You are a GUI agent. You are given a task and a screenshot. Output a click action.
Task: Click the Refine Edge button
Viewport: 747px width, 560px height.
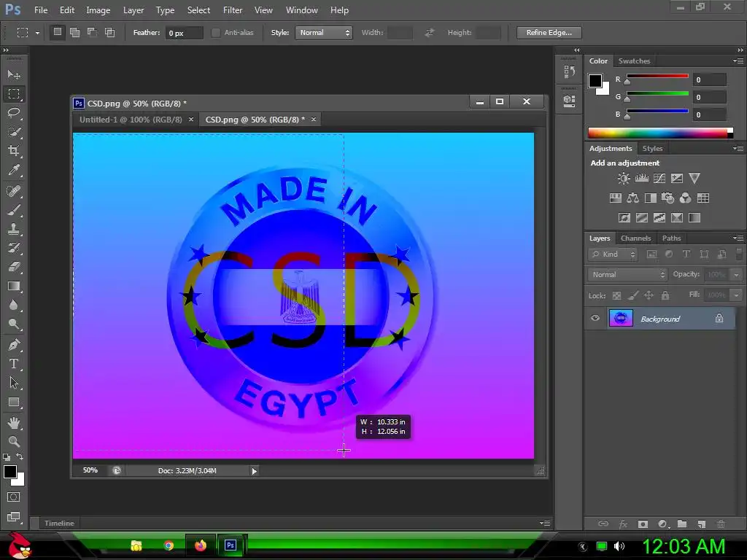(549, 32)
